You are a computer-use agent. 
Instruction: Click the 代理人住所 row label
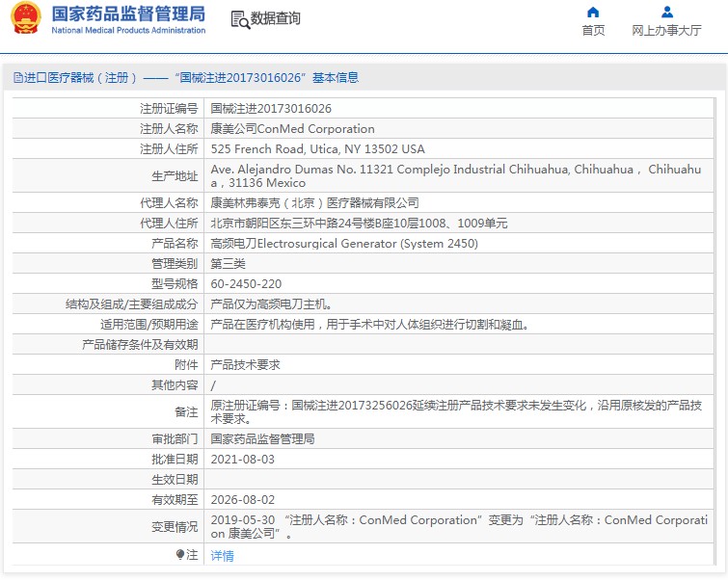pyautogui.click(x=169, y=224)
